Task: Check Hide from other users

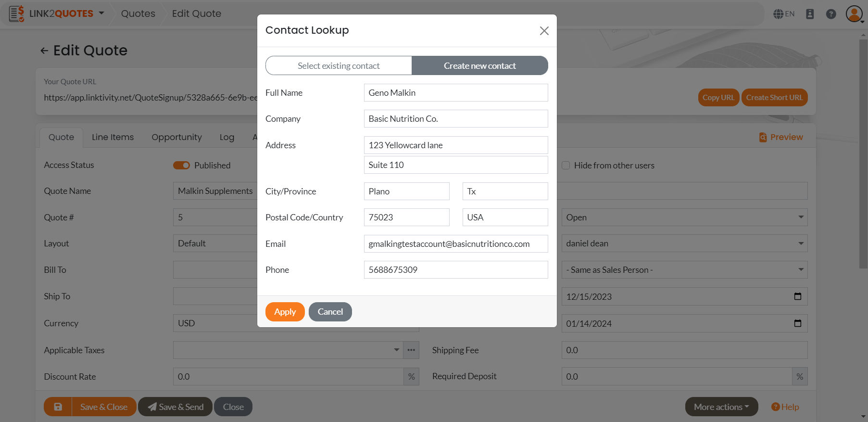Action: pos(566,166)
